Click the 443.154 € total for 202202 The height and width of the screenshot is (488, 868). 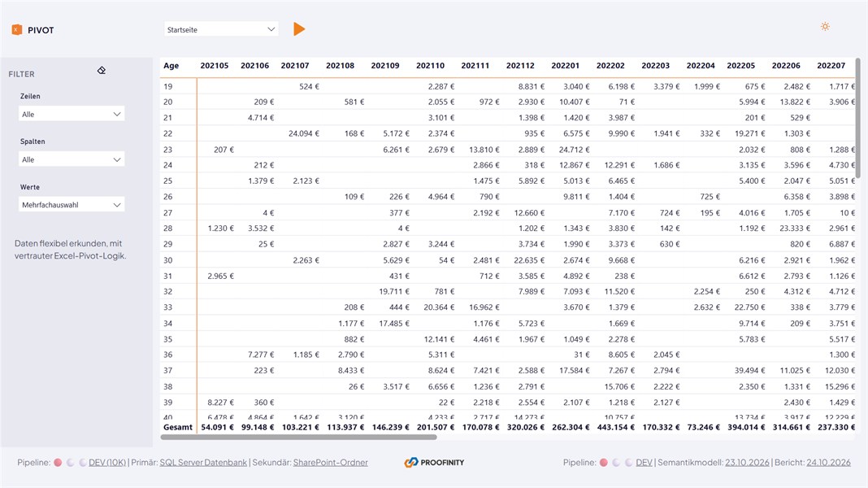(615, 427)
